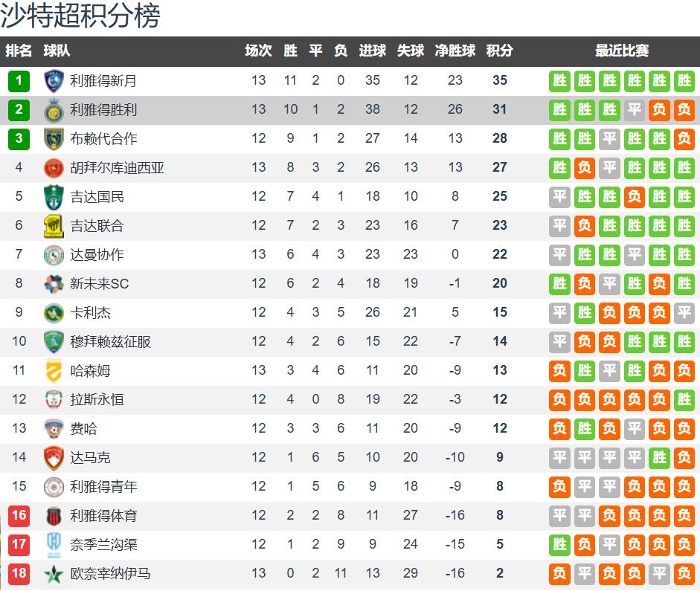
Task: Open the 胡拜尔库迪西亚 team link
Action: point(117,167)
